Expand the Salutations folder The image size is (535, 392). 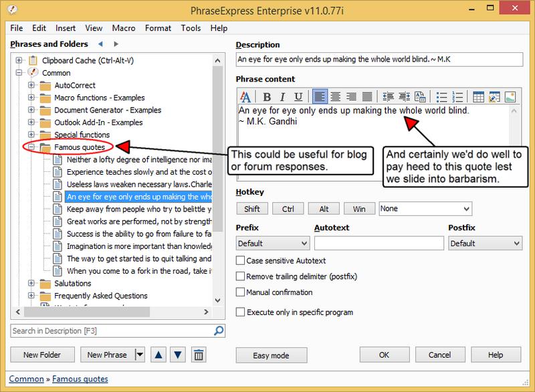31,283
